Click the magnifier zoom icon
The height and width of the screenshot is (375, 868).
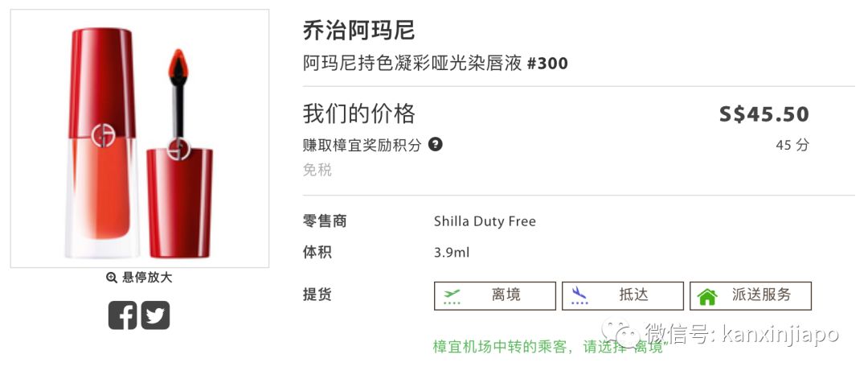pyautogui.click(x=112, y=278)
